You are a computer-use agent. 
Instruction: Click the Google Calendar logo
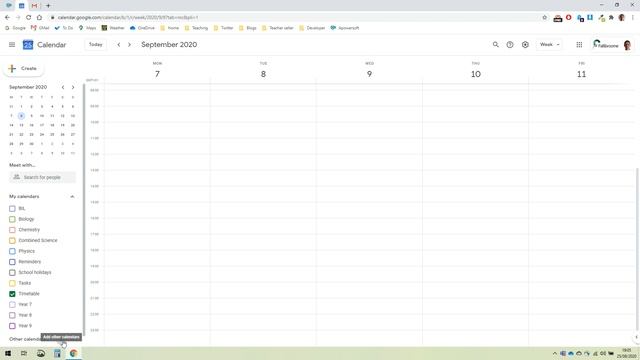28,45
